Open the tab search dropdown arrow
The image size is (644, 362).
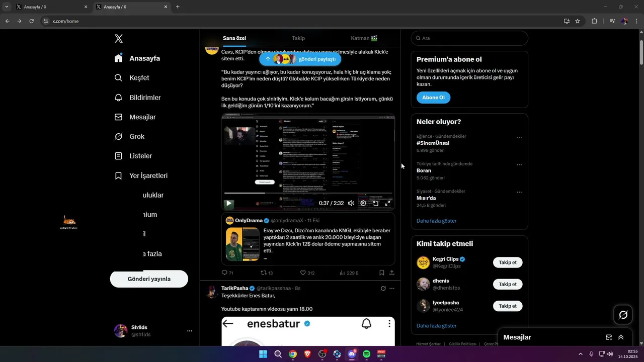tap(7, 7)
